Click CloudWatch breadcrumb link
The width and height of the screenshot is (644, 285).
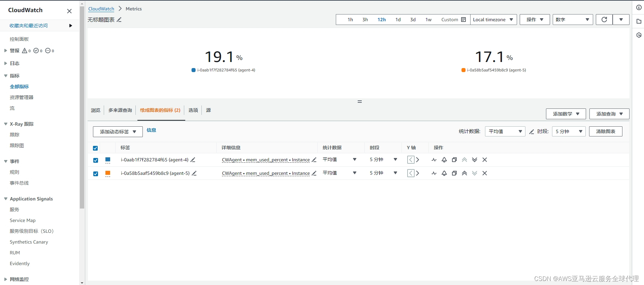click(x=101, y=9)
